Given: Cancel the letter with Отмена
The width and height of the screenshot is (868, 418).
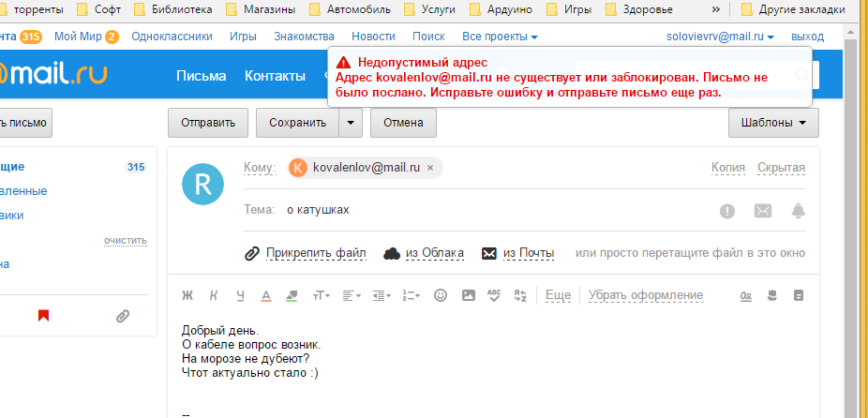Looking at the screenshot, I should click(403, 123).
